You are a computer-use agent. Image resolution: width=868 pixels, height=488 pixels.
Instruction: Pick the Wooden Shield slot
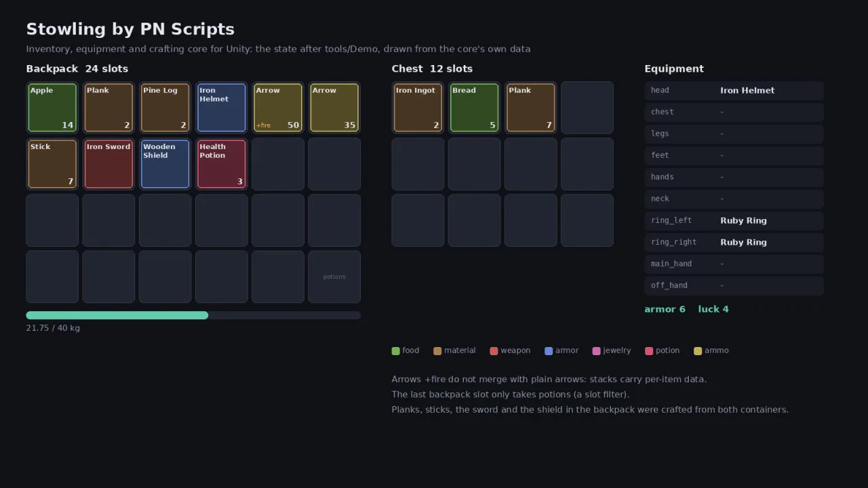point(165,164)
